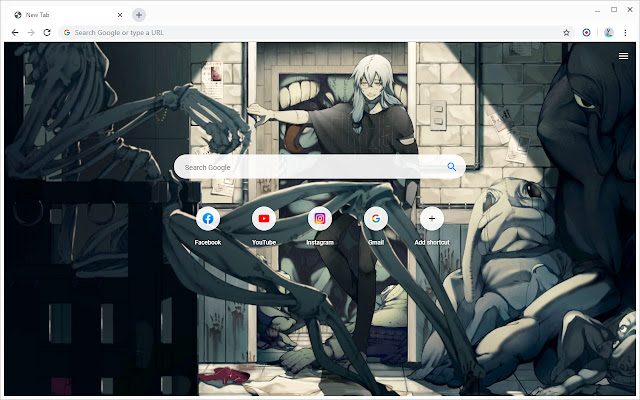The image size is (640, 400).
Task: Open the Gmail shortcut
Action: pyautogui.click(x=376, y=219)
